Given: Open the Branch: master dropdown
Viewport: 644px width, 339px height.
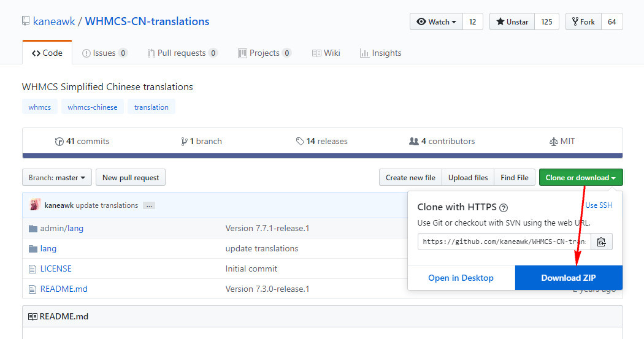Looking at the screenshot, I should click(x=57, y=178).
